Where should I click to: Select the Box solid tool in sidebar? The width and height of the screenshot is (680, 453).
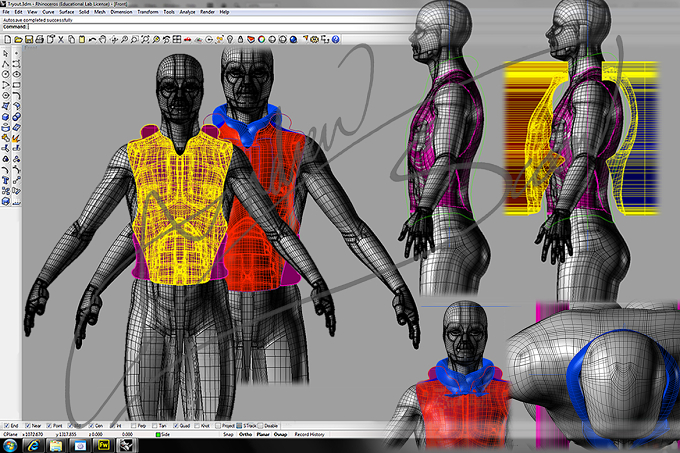(x=6, y=117)
